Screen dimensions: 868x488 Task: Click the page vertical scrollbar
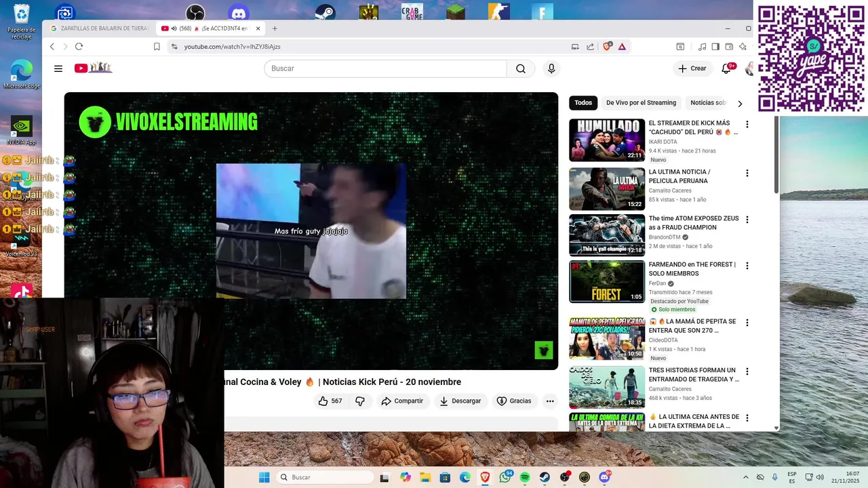pyautogui.click(x=776, y=155)
